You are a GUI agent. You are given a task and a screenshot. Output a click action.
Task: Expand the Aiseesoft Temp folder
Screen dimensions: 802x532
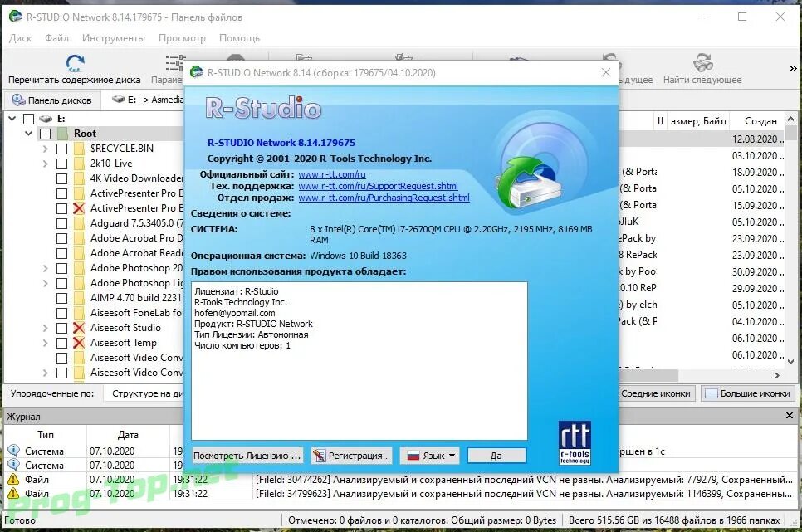pyautogui.click(x=46, y=343)
